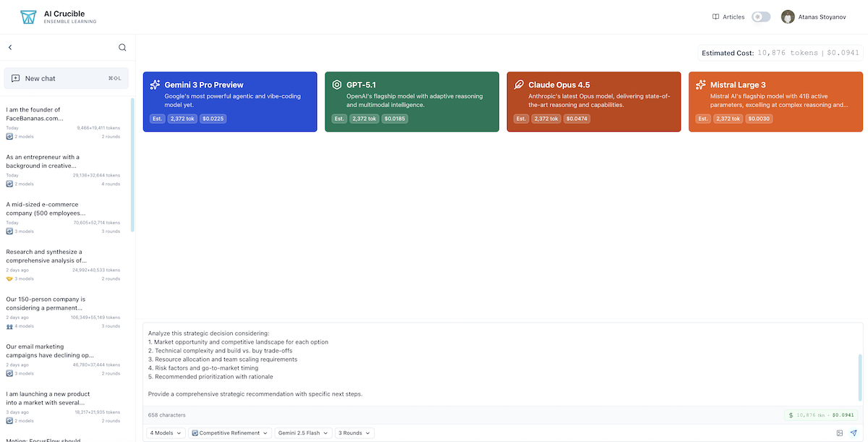Click the GPT-5.1 card logo icon
Image resolution: width=868 pixels, height=442 pixels.
pos(337,85)
